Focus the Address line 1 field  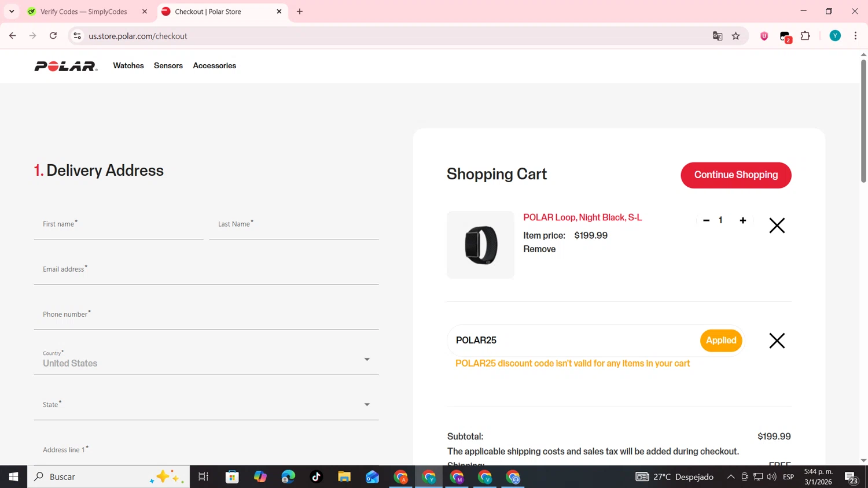pyautogui.click(x=207, y=450)
